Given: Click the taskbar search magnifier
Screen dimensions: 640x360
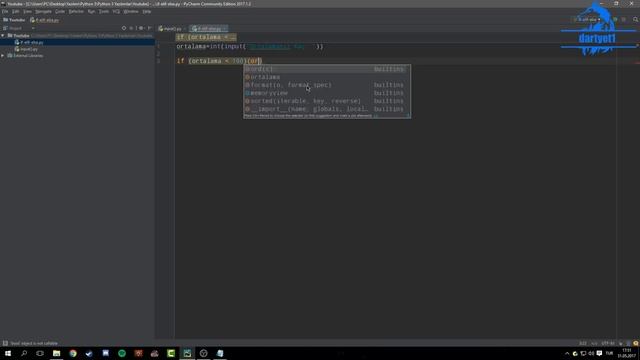Looking at the screenshot, I should [x=24, y=353].
